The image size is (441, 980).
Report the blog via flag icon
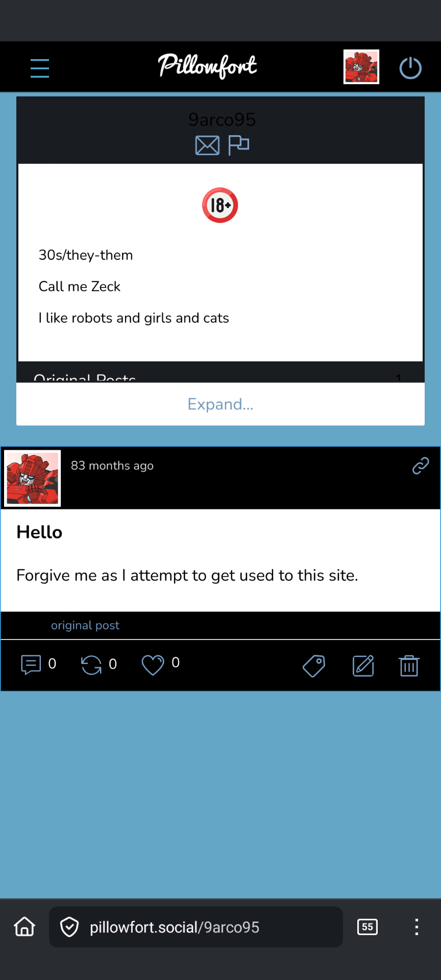(x=238, y=145)
